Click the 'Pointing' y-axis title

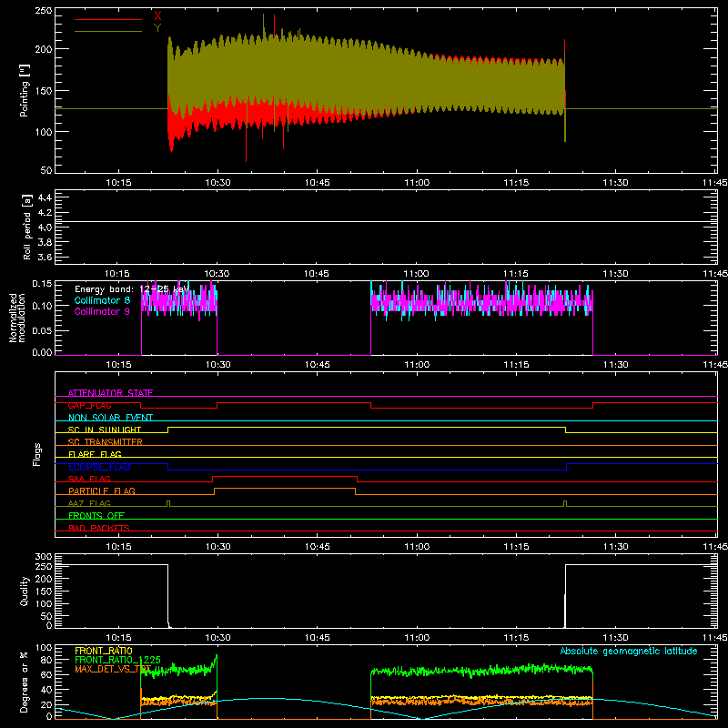pos(25,90)
